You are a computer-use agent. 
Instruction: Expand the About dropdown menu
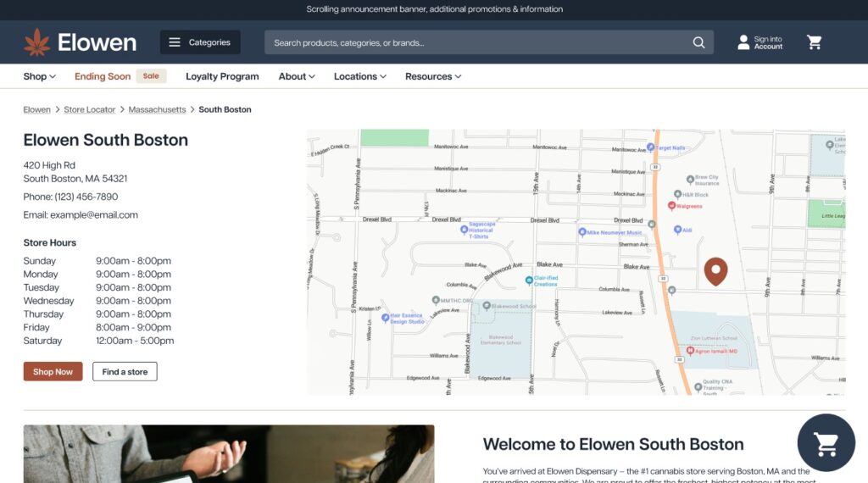(x=297, y=76)
